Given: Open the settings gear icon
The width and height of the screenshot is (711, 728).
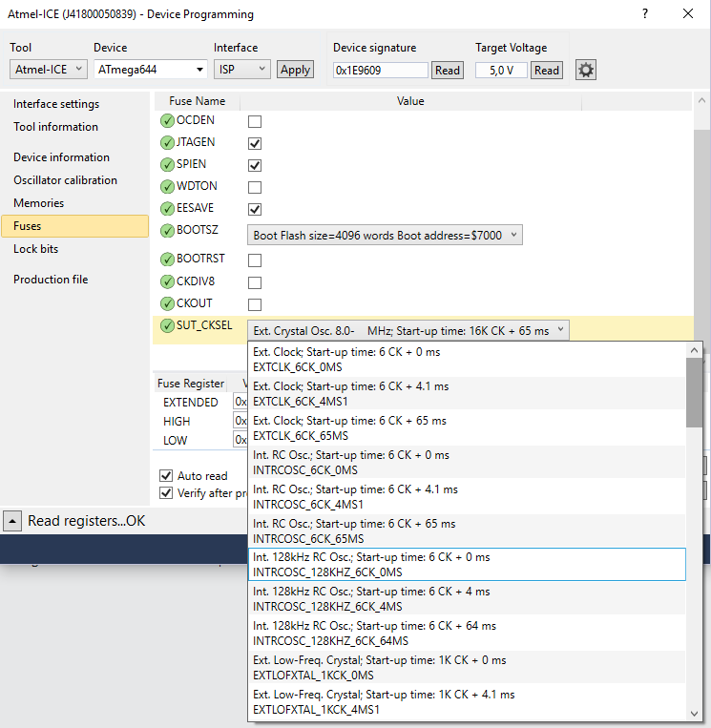Looking at the screenshot, I should point(586,70).
